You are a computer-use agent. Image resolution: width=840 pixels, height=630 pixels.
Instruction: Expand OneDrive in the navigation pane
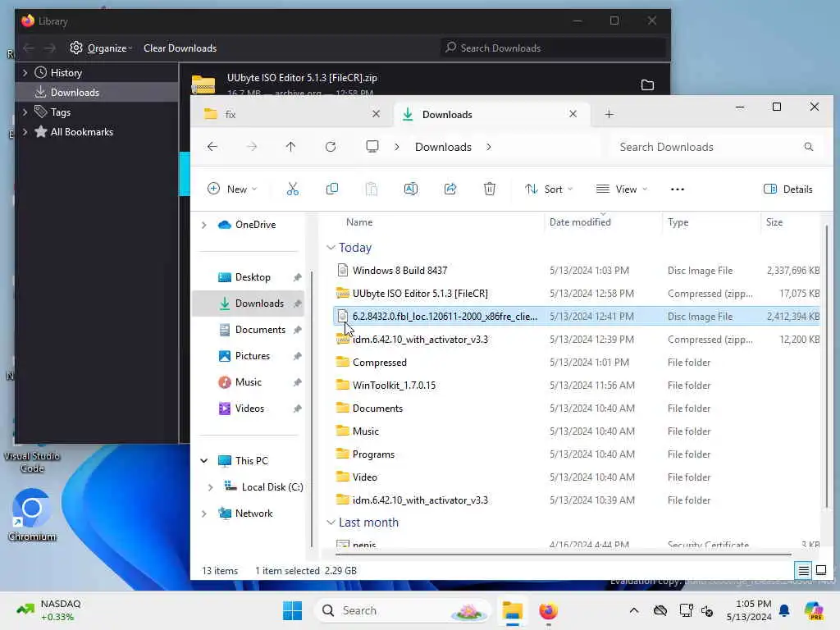click(204, 225)
